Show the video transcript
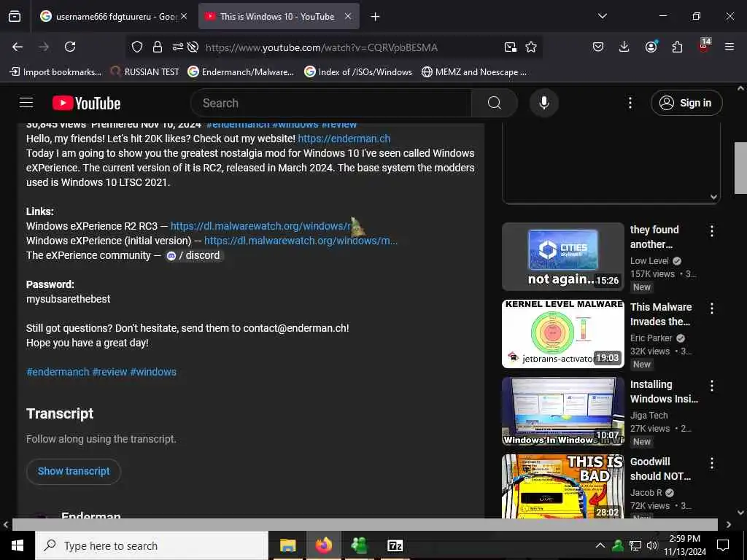Screen dimensions: 747x560 pos(74,471)
